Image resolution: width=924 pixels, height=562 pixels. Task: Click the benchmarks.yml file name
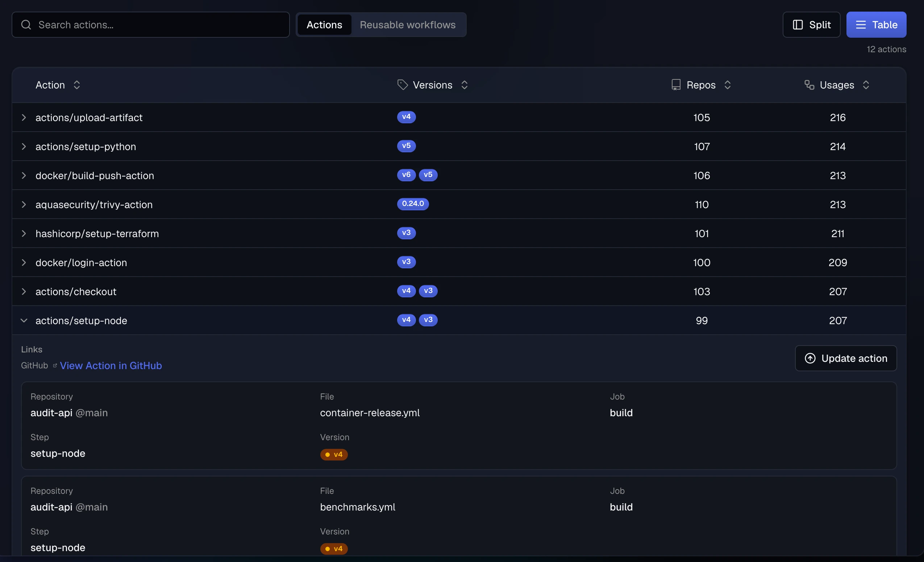coord(357,507)
